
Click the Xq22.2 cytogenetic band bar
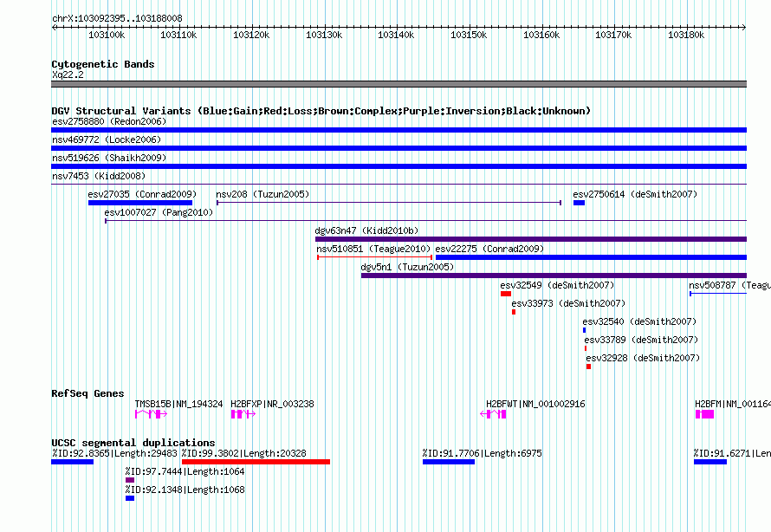(398, 84)
